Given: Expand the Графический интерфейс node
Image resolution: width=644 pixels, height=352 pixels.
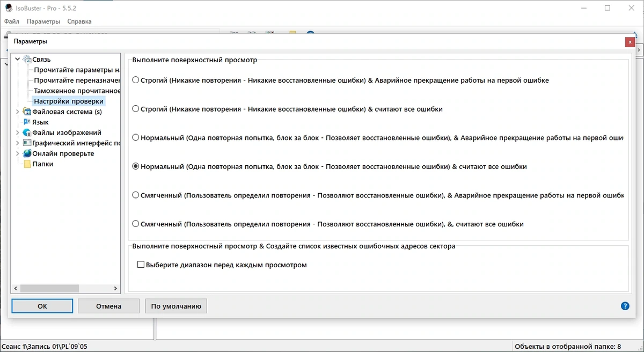Looking at the screenshot, I should coord(18,143).
